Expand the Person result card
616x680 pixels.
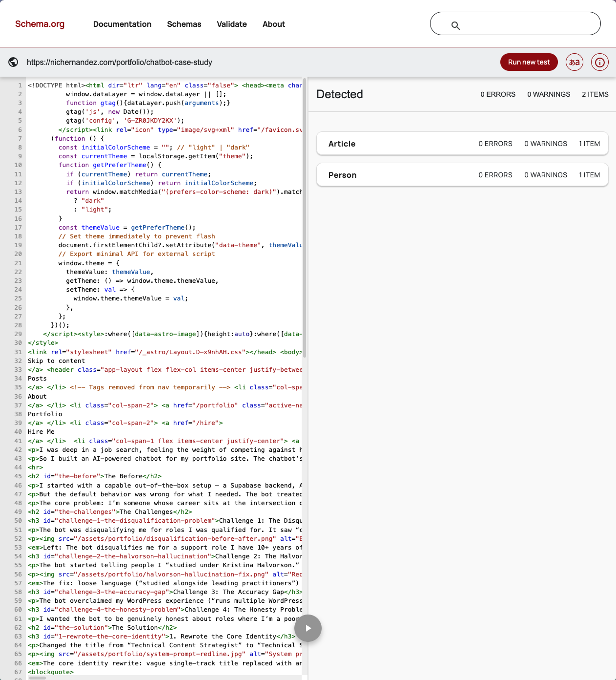click(x=462, y=175)
